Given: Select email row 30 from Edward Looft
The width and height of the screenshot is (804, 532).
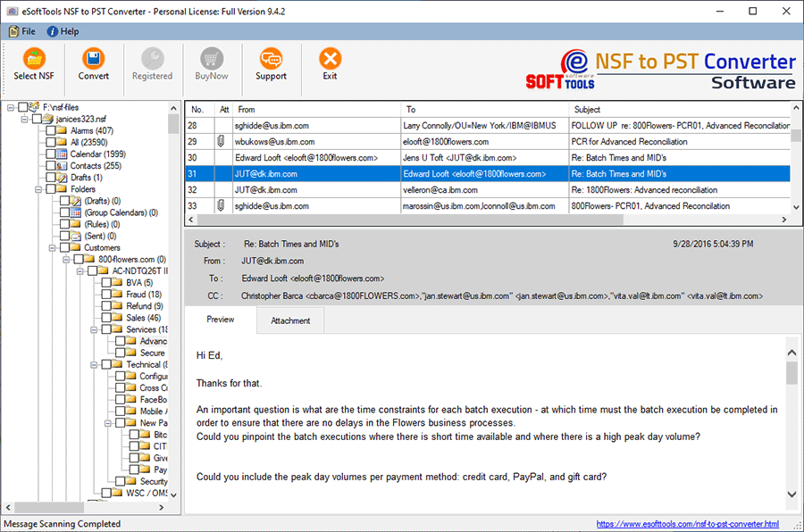Looking at the screenshot, I should (x=487, y=157).
